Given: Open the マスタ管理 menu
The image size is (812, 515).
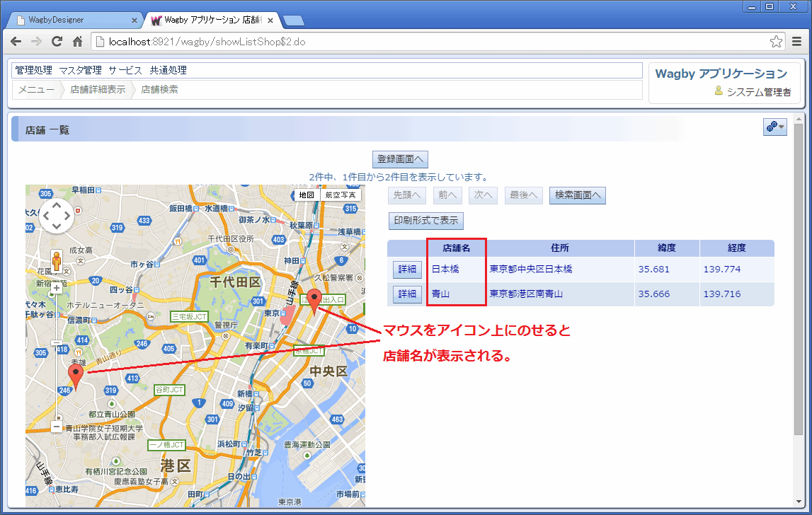Looking at the screenshot, I should point(80,71).
